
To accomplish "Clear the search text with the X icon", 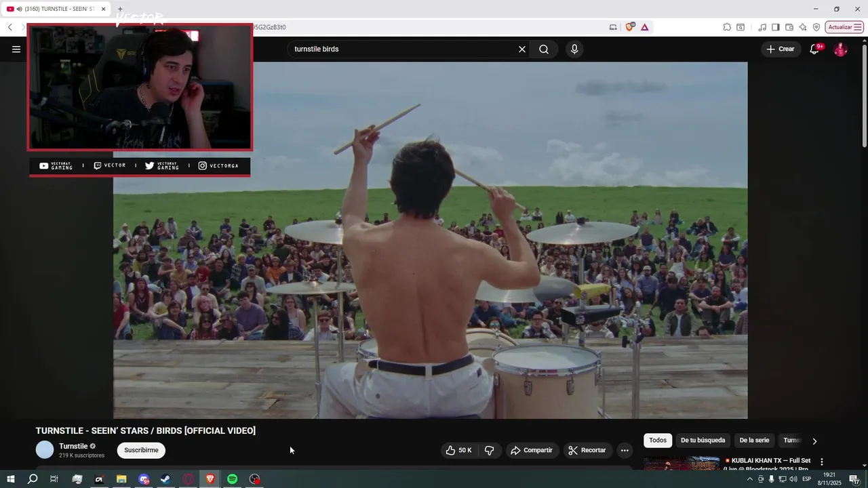I will pos(522,49).
